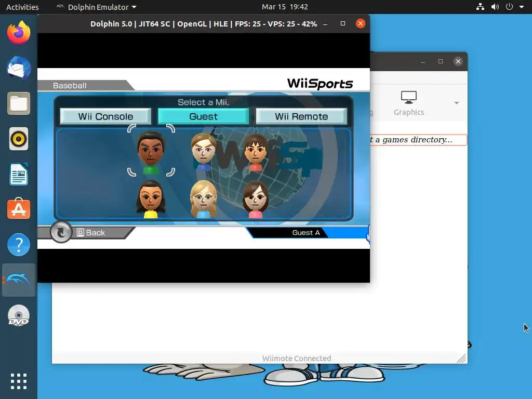Image resolution: width=532 pixels, height=399 pixels.
Task: Click the Dolphin Emulator dock icon
Action: pyautogui.click(x=19, y=280)
